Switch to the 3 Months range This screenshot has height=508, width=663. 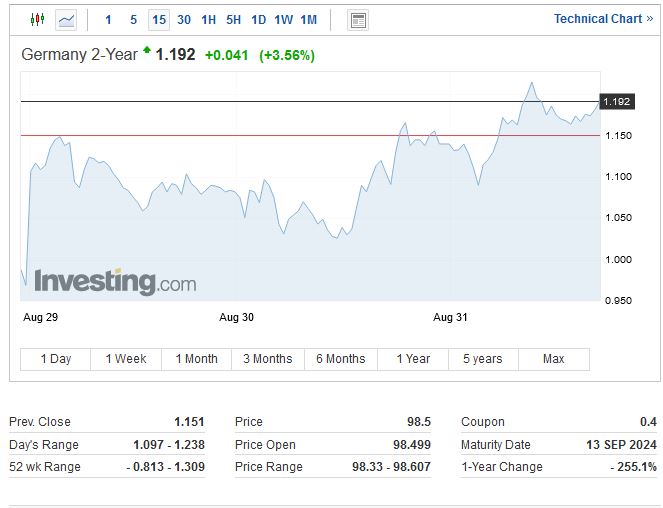click(x=268, y=359)
